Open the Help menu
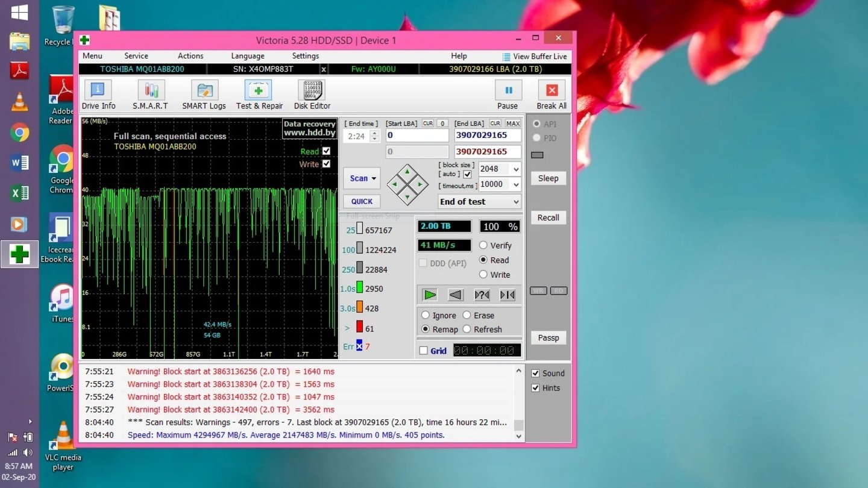Image resolution: width=868 pixels, height=488 pixels. tap(459, 56)
